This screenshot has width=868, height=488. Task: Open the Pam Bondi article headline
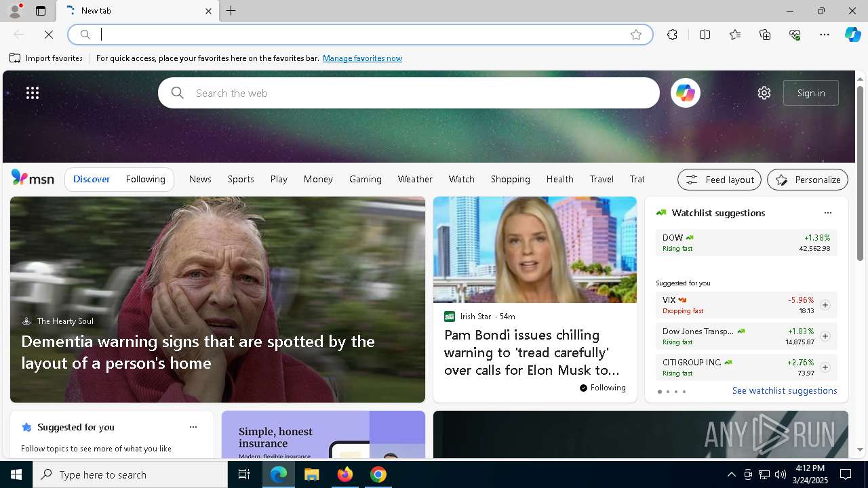coord(532,352)
